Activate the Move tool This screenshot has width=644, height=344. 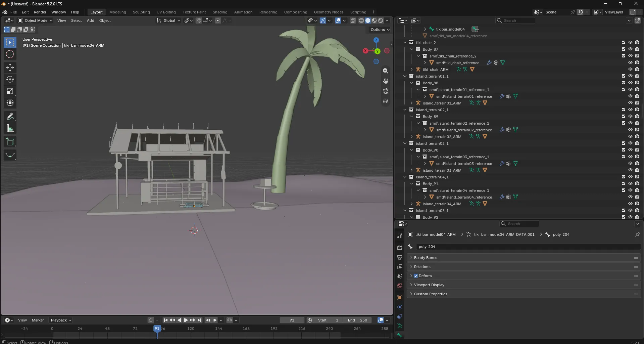click(x=10, y=68)
